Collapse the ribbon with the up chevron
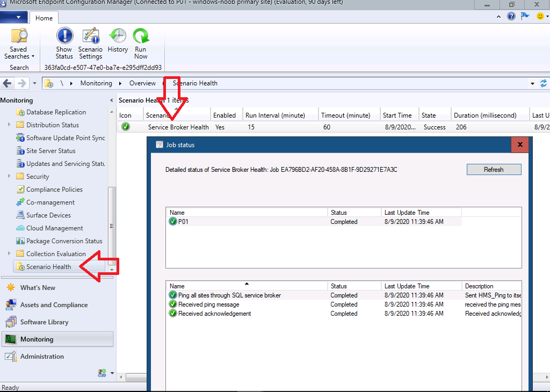 pos(498,17)
